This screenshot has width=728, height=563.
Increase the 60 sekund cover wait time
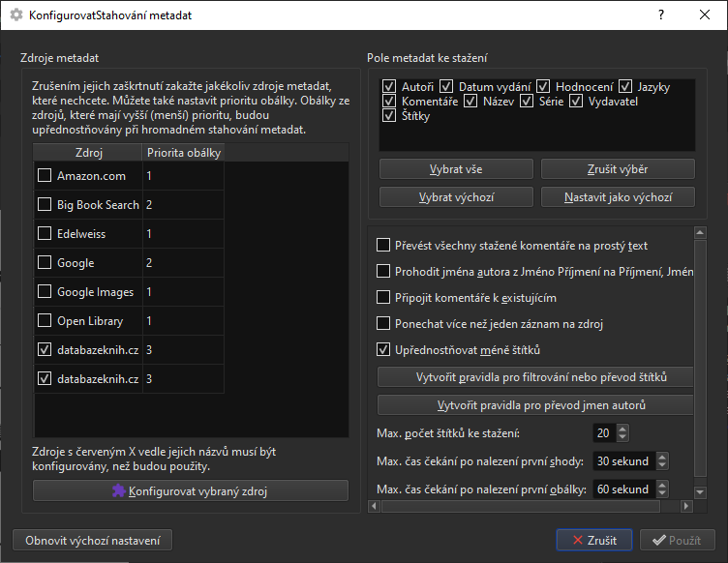(x=661, y=485)
